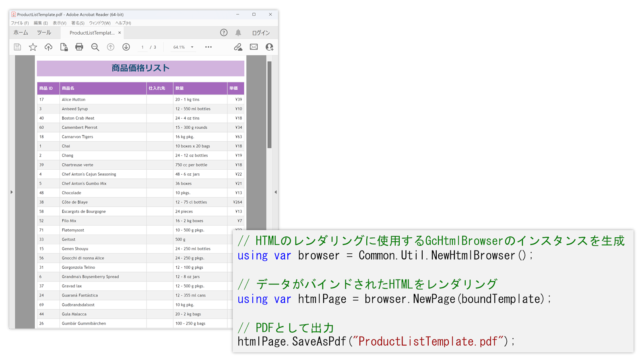This screenshot has width=644, height=362.
Task: Go to previous page arrow
Action: click(x=111, y=47)
